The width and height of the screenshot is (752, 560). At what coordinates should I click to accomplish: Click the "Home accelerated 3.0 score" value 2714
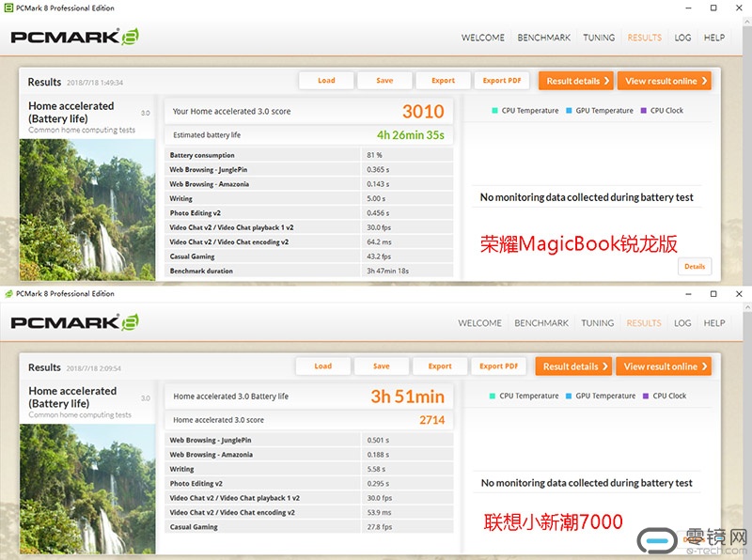pyautogui.click(x=432, y=420)
